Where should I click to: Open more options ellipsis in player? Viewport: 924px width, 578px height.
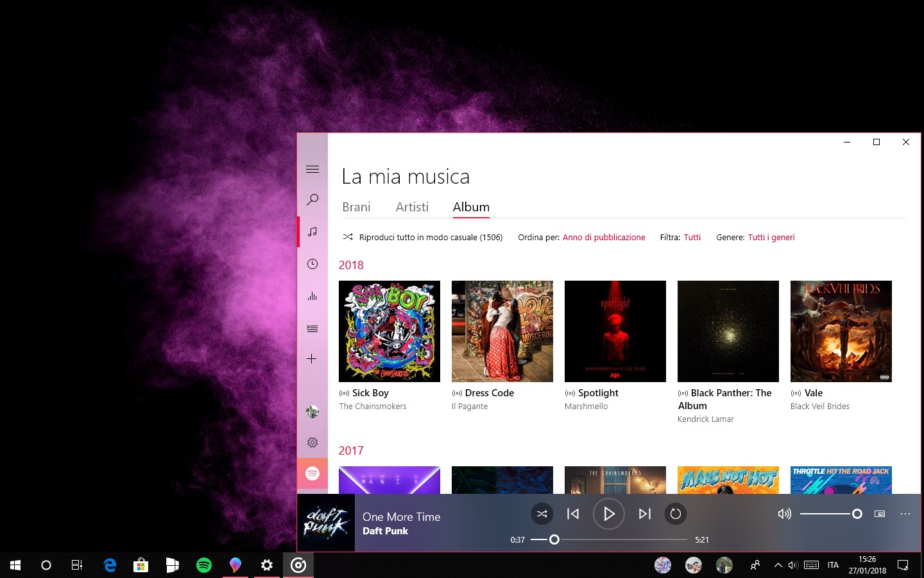click(905, 514)
